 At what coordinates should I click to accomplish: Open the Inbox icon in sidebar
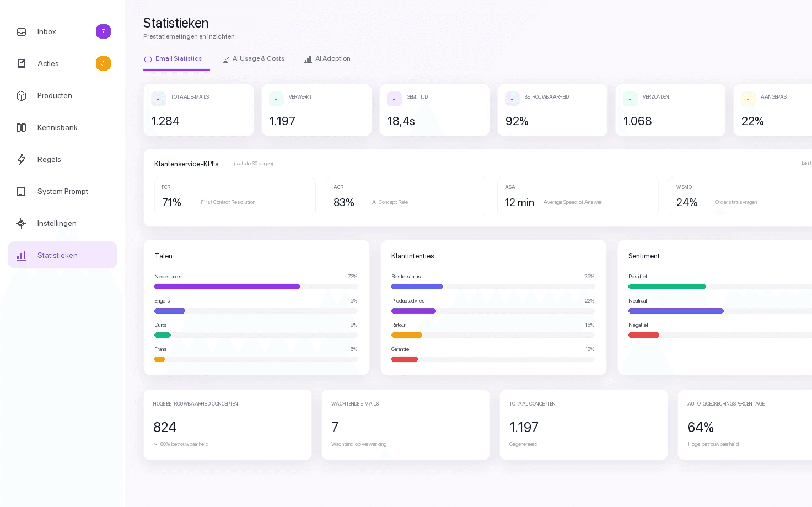21,32
